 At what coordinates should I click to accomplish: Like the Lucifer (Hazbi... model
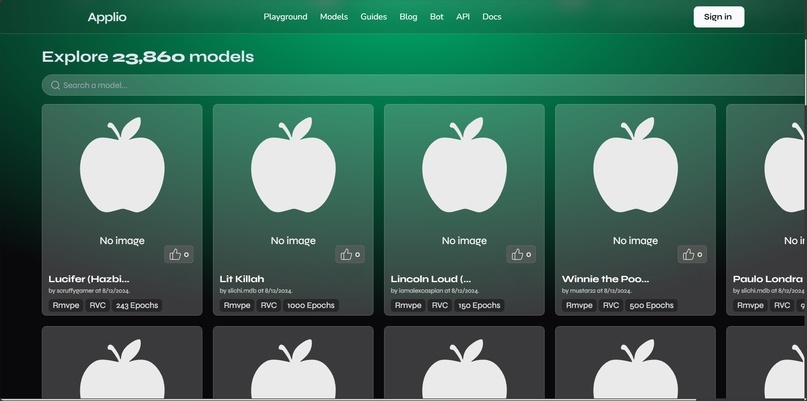tap(179, 254)
